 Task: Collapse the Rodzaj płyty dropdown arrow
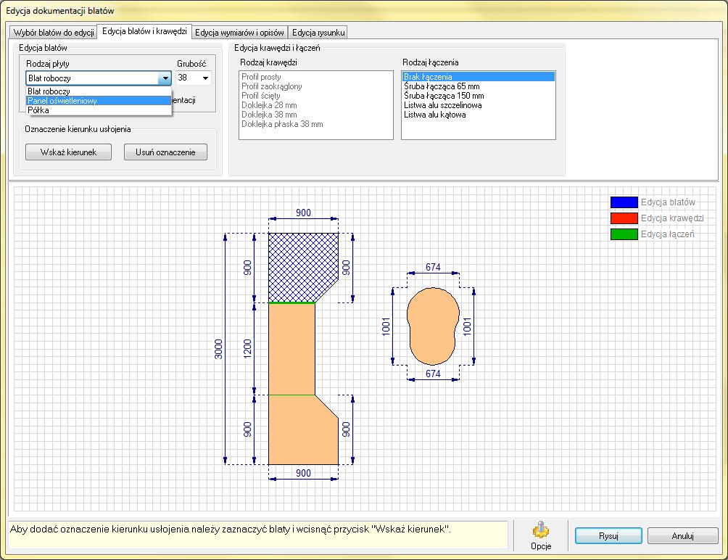165,78
